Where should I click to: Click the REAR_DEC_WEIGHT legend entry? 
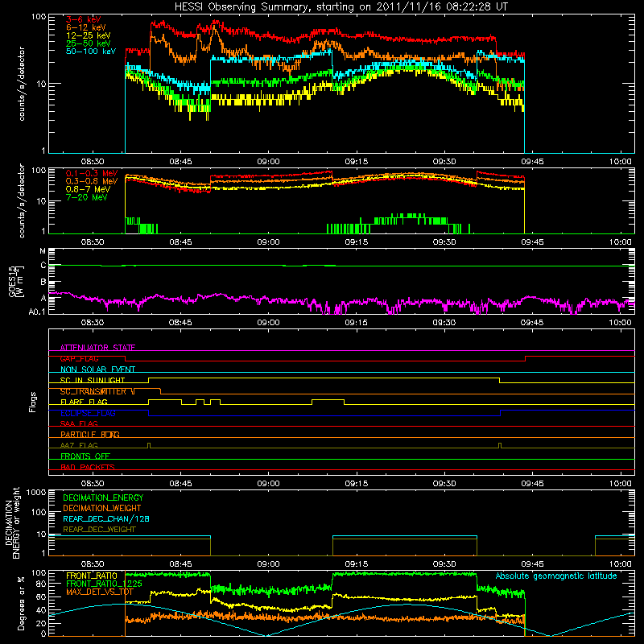point(99,530)
